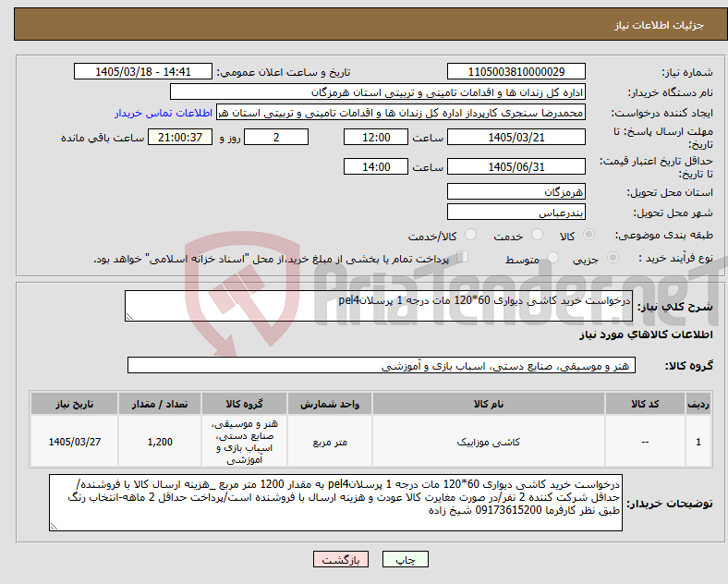728x584 pixels.
Task: Click the resize handle of توضیحات خریدار box
Action: tap(54, 527)
